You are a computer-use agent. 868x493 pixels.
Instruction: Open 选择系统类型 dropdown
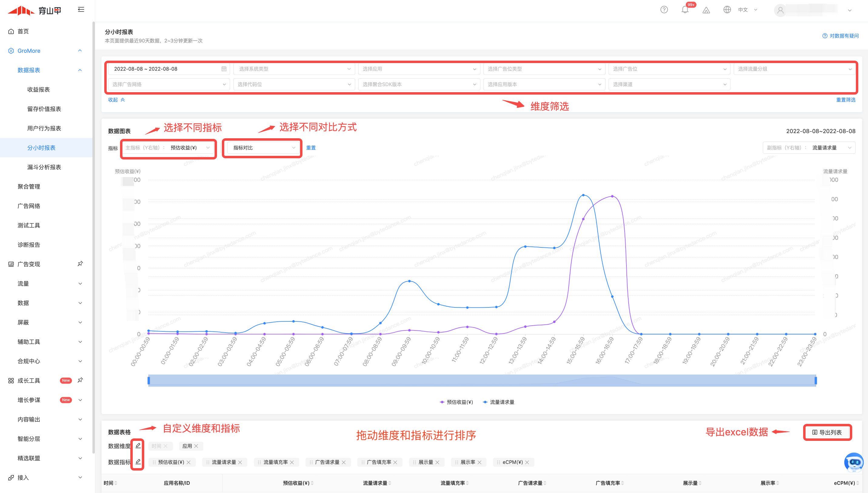pos(294,69)
